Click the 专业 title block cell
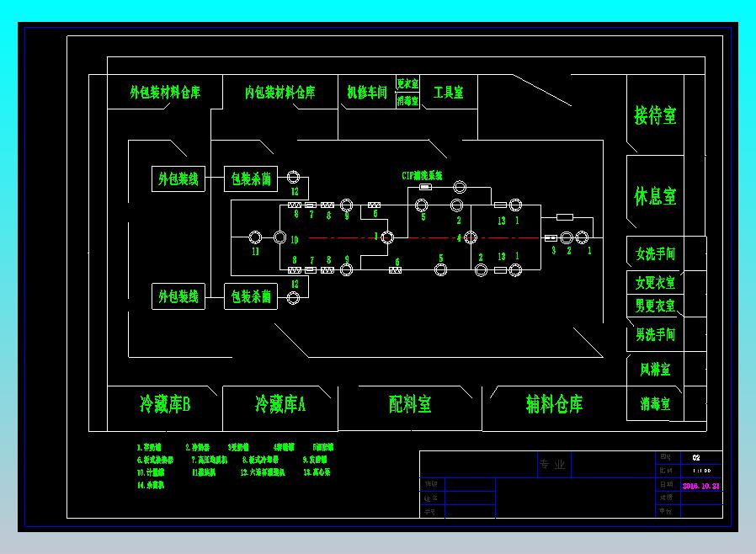The width and height of the screenshot is (756, 554). click(553, 464)
